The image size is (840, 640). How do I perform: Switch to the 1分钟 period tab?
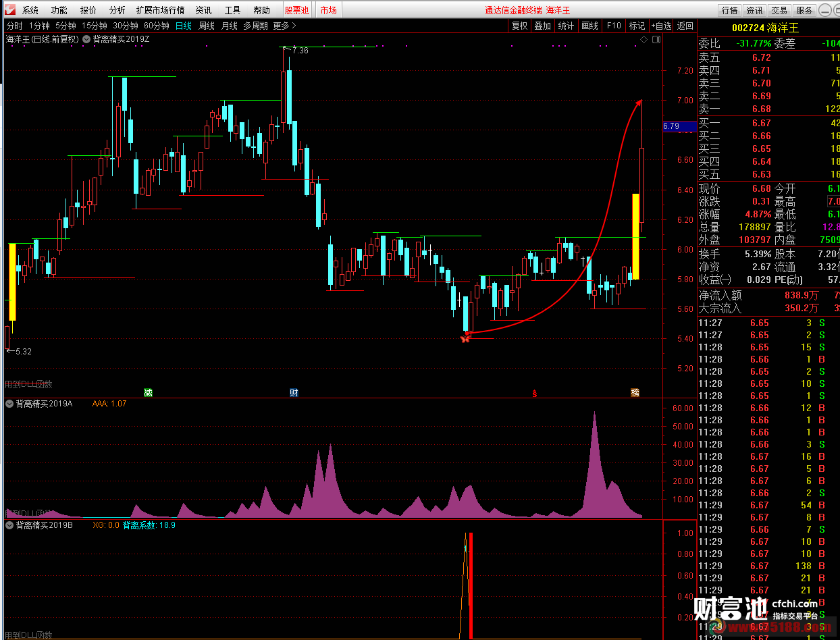[x=39, y=26]
